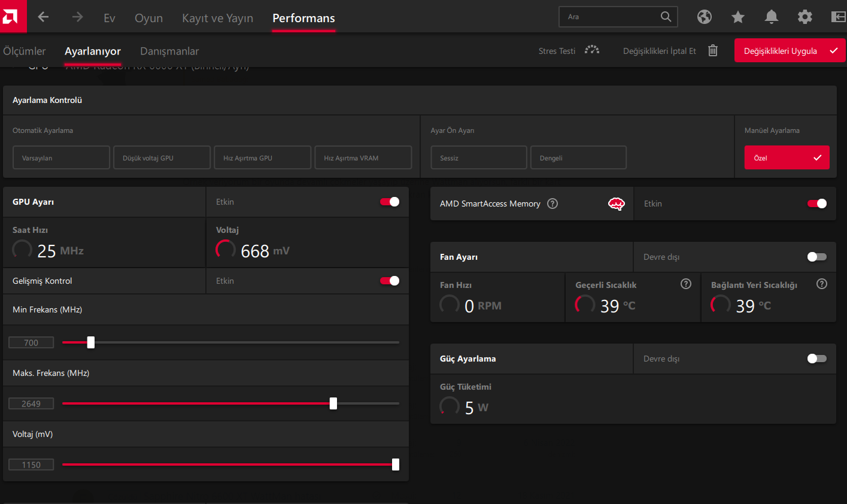Viewport: 847px width, 504px height.
Task: Open help for Bağlantı Yeri Sıcaklığı
Action: [x=822, y=284]
